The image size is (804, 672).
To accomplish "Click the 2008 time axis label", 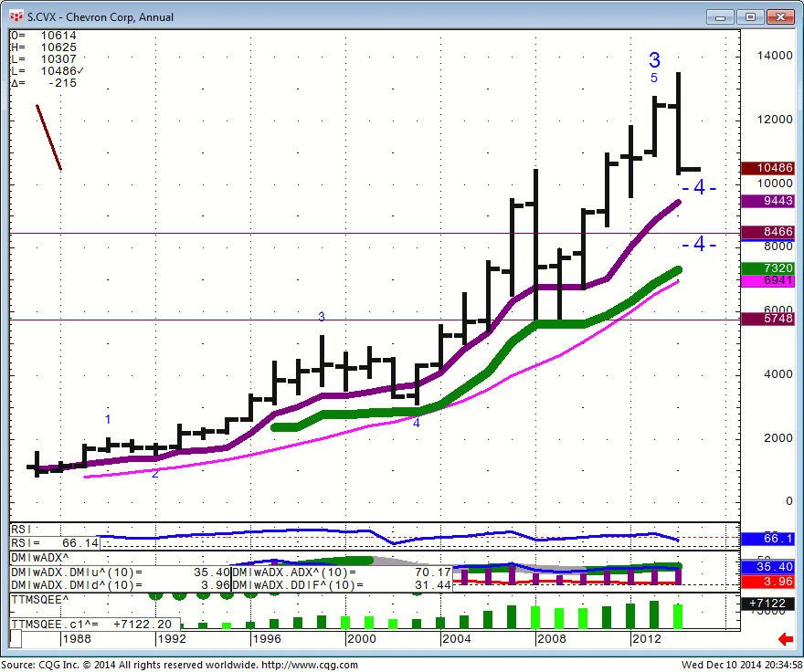I will click(x=552, y=639).
